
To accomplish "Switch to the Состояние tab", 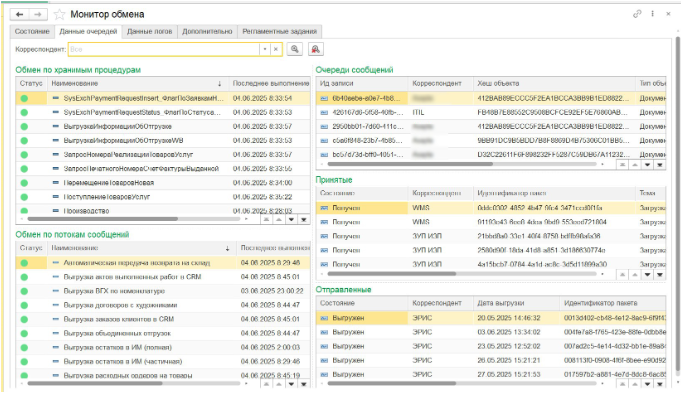I will (x=32, y=31).
